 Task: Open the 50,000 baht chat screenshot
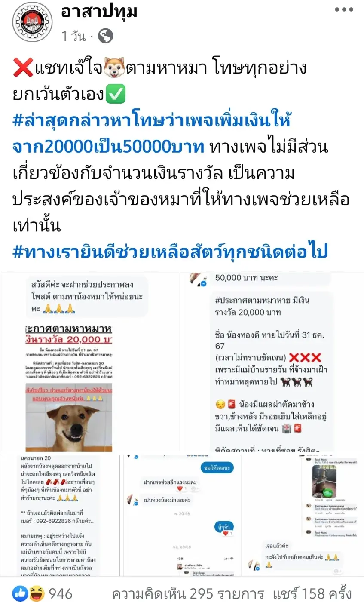(x=272, y=362)
